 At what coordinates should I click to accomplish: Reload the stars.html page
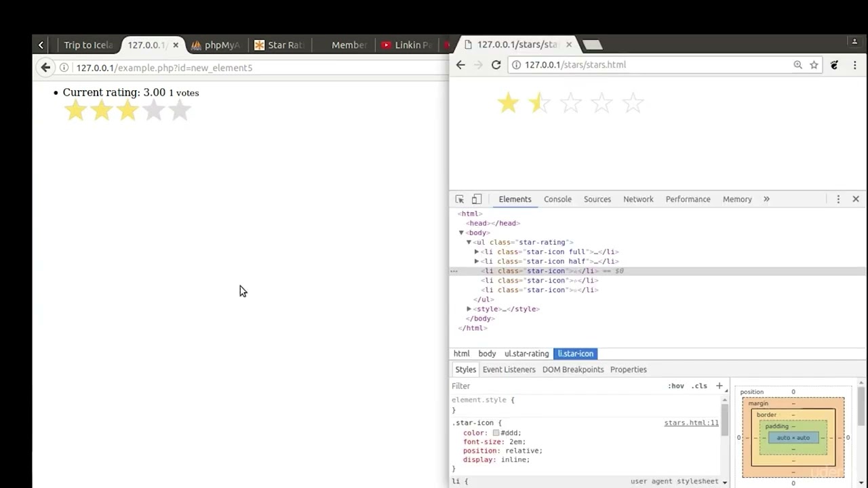pos(496,65)
